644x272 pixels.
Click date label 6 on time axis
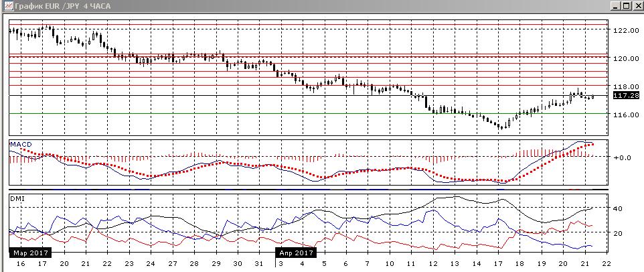click(x=346, y=263)
